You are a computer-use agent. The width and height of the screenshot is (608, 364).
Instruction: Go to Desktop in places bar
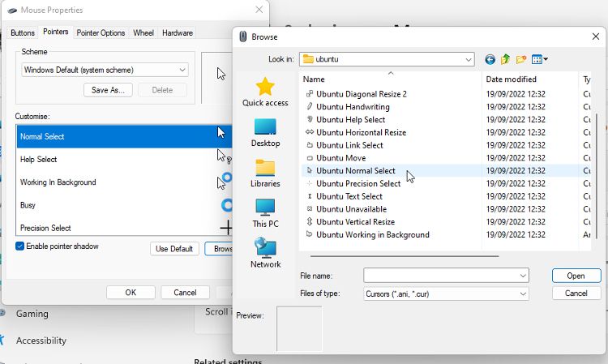(x=265, y=132)
